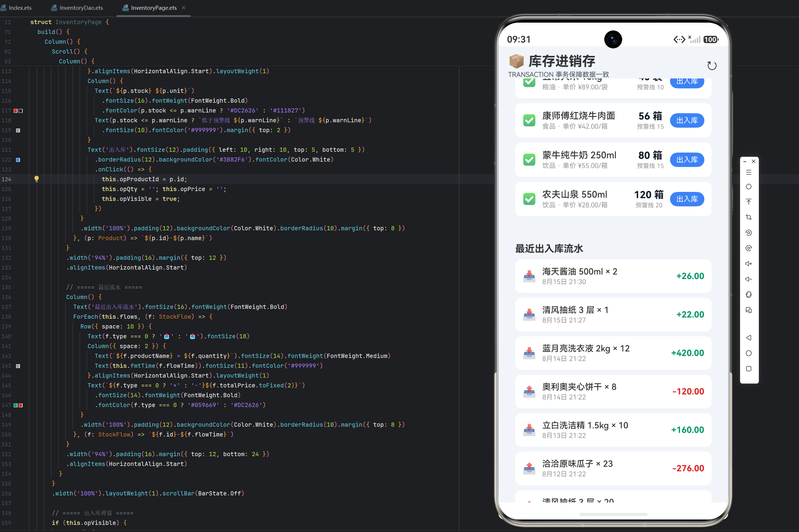Jump to sticky header 'struct InventoryPage {'
Viewport: 799px width, 532px height.
click(70, 22)
